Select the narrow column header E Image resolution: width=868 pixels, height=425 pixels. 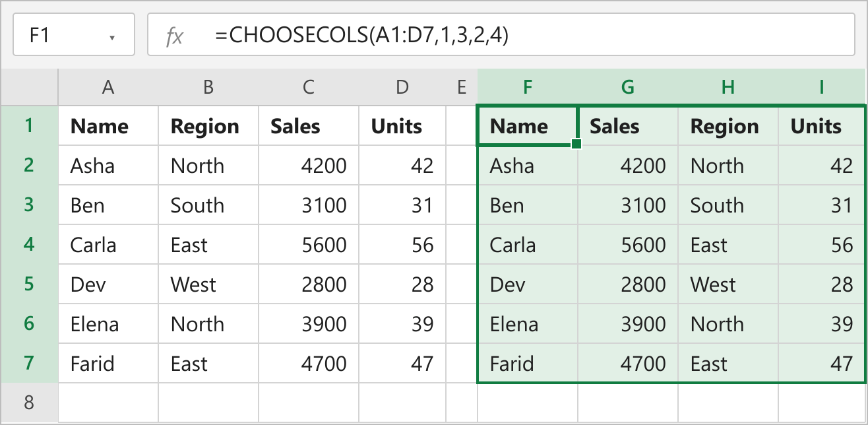click(x=462, y=87)
